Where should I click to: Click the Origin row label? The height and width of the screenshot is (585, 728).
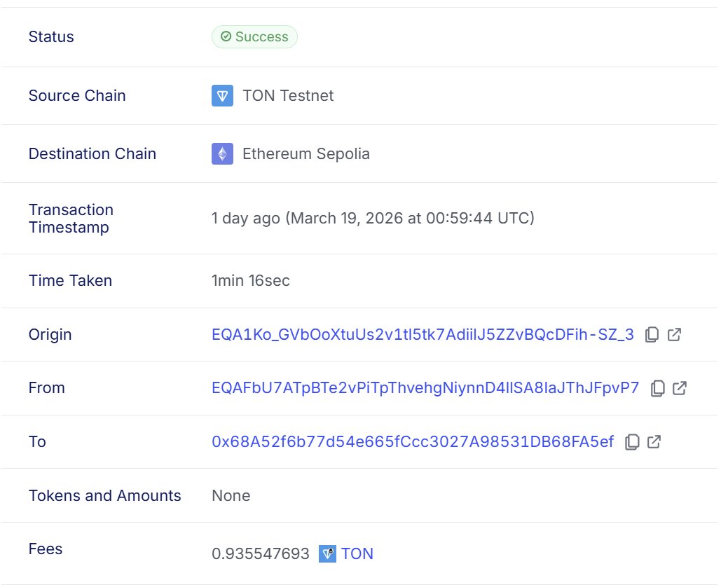pos(50,334)
